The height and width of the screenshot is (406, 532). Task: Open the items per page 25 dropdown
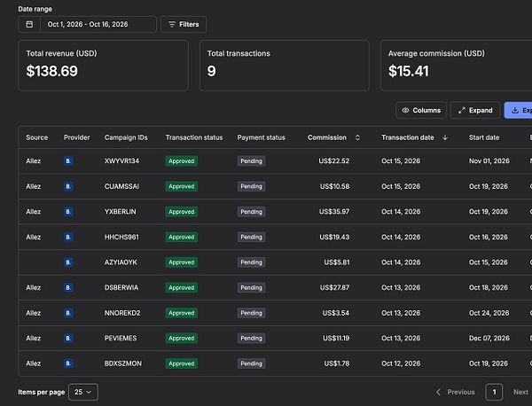[83, 392]
